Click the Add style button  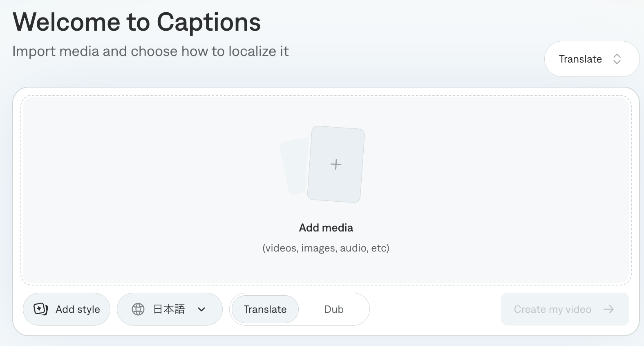click(67, 309)
